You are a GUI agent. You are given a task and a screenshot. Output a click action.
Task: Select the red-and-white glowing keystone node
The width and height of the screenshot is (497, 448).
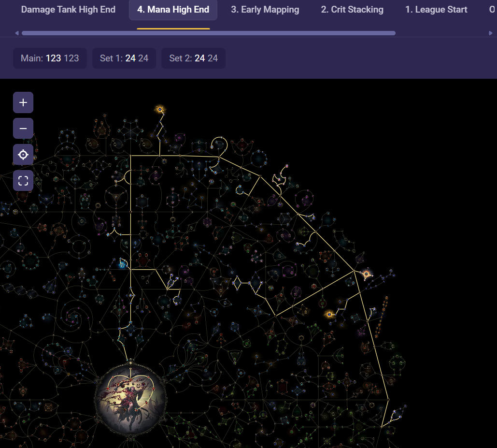click(x=366, y=274)
